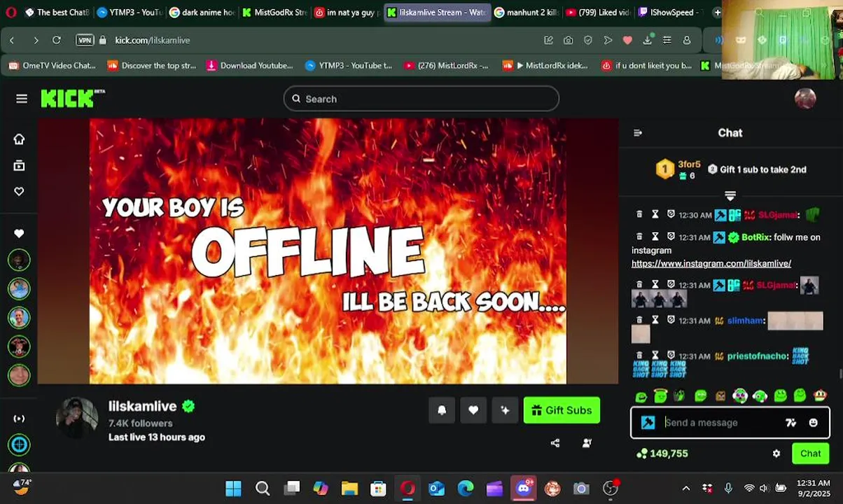843x504 pixels.
Task: Open the Windows Start menu
Action: click(x=234, y=489)
